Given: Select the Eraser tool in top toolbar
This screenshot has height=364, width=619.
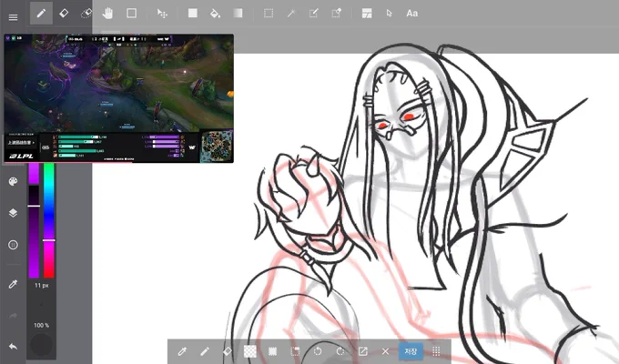Looking at the screenshot, I should (x=64, y=14).
